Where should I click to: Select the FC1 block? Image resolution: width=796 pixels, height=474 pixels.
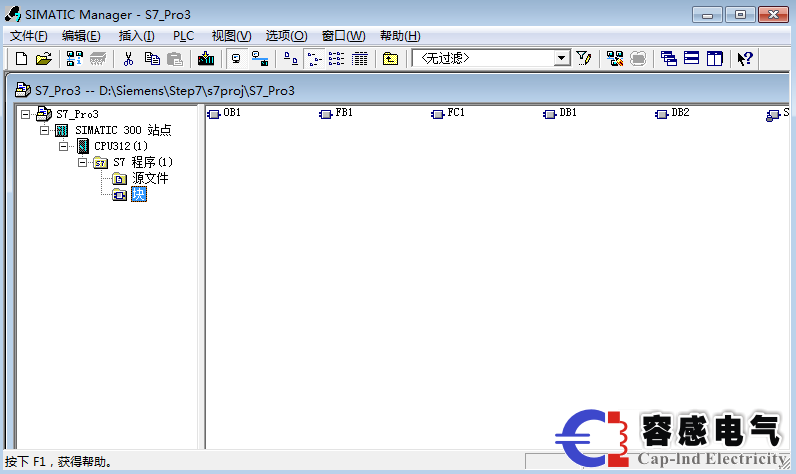448,113
